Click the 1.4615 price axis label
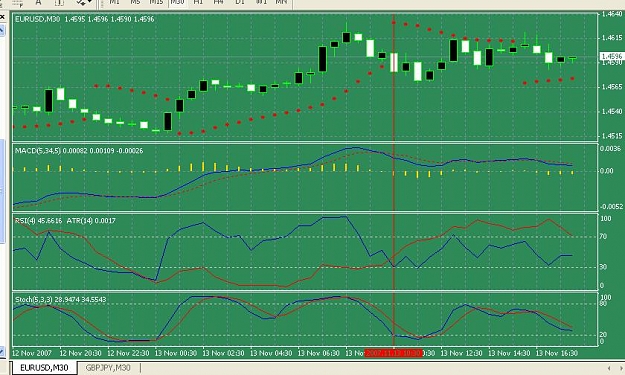 tap(612, 38)
